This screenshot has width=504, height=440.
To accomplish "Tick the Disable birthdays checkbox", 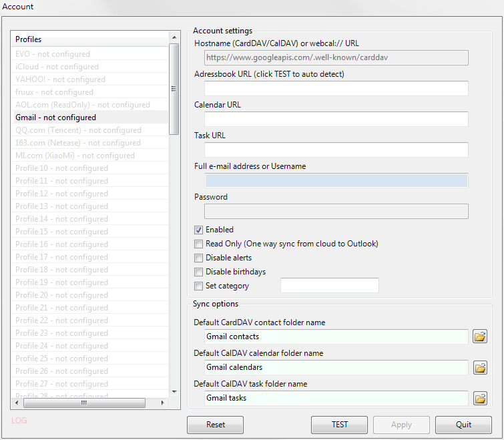I will [x=198, y=272].
